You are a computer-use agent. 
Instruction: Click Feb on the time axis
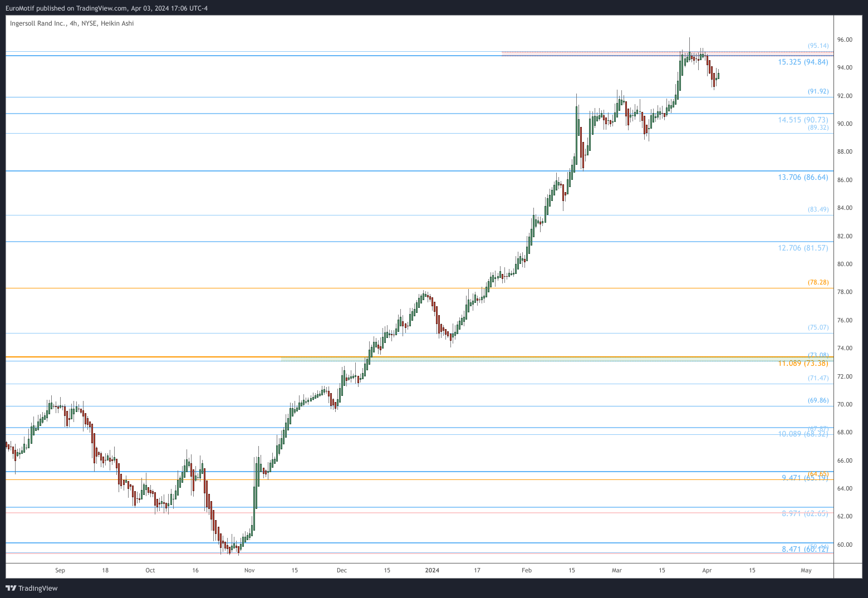(527, 570)
